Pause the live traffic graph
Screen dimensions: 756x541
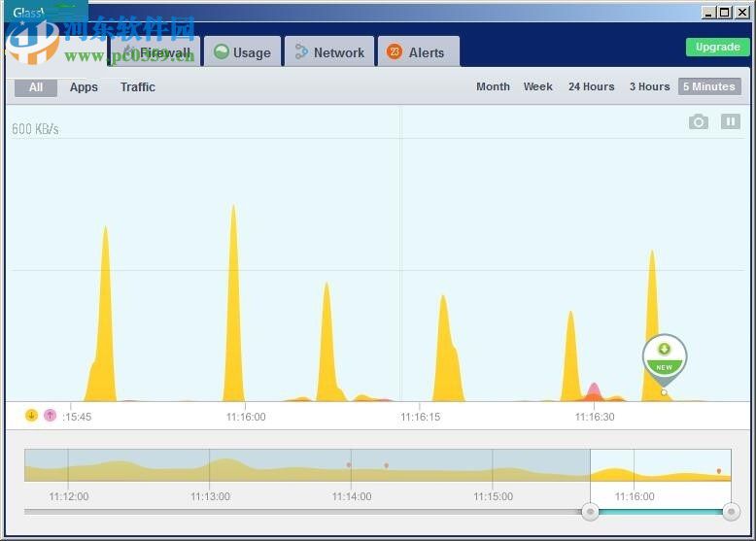tap(730, 121)
